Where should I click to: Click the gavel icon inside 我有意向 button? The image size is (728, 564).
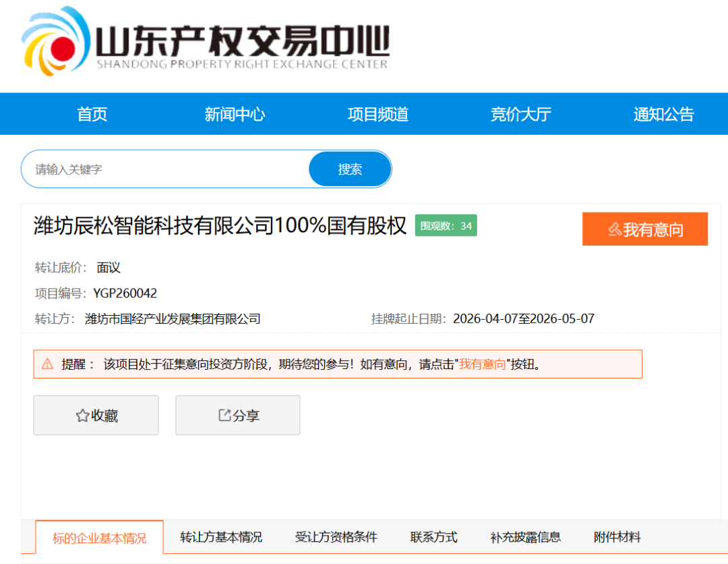pos(613,229)
